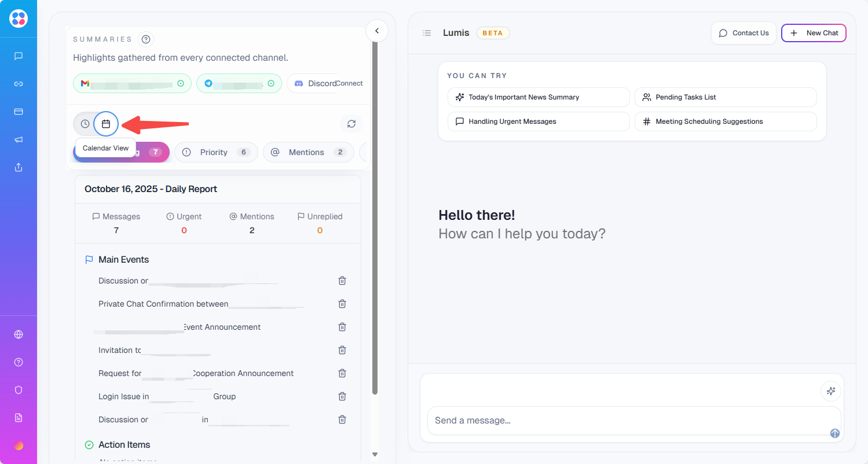Open the shield privacy icon in sidebar

point(19,390)
